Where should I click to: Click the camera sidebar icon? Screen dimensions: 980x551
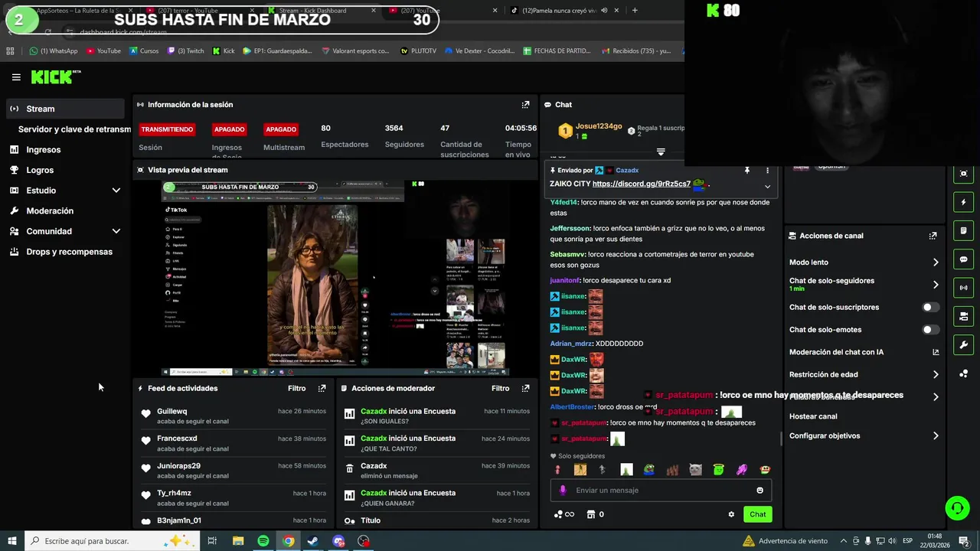[x=964, y=316]
